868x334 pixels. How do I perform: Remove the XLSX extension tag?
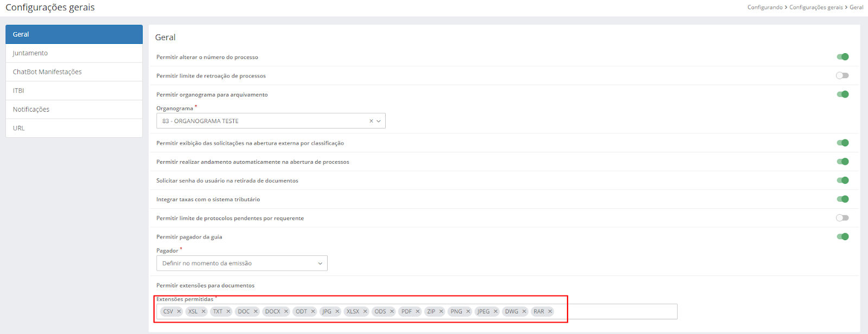365,312
